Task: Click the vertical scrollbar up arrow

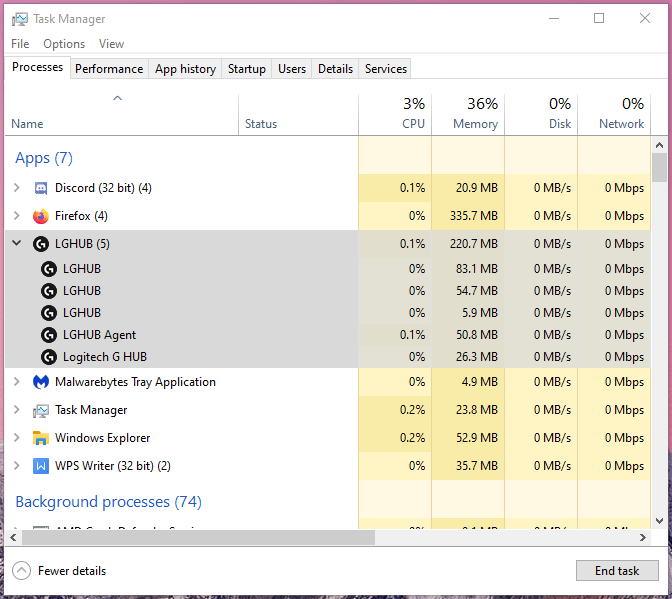Action: [x=659, y=145]
